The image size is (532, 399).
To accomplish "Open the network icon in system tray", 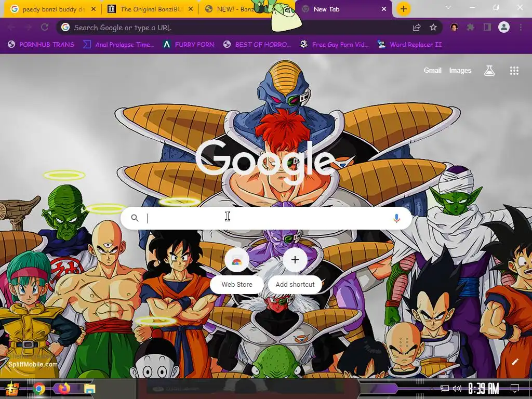I will point(445,389).
